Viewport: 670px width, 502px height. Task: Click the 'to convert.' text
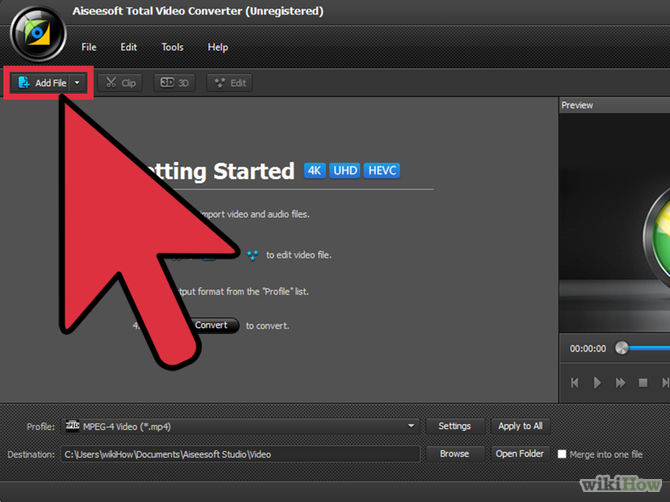click(267, 326)
